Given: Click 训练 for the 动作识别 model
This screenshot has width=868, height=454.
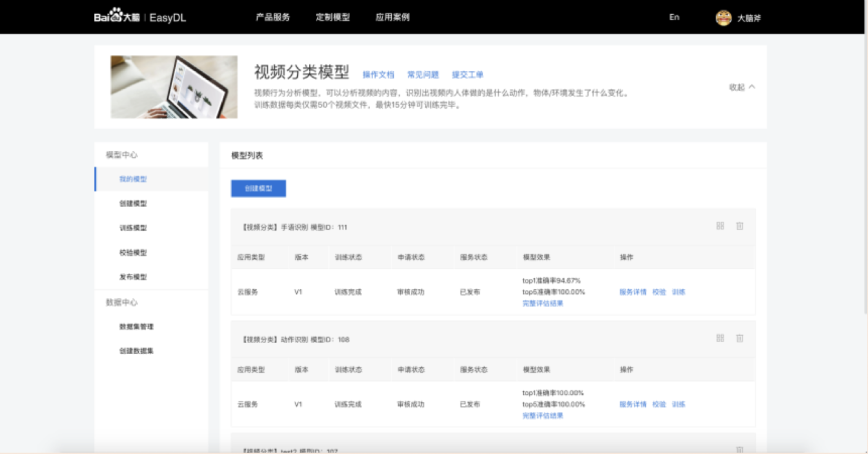Looking at the screenshot, I should click(678, 404).
